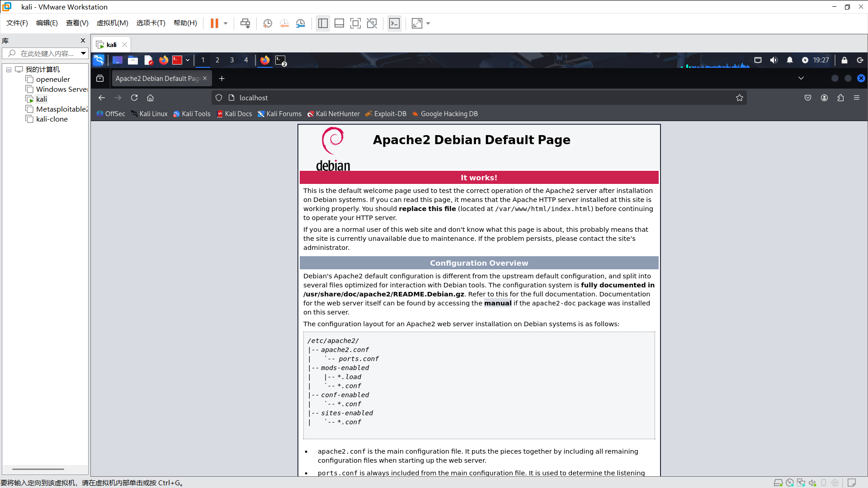Open the Exploit-DB bookmark
The image size is (868, 488).
(x=386, y=114)
